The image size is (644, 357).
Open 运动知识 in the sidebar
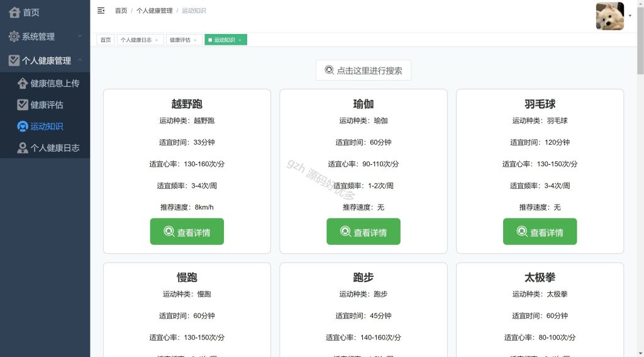point(45,127)
